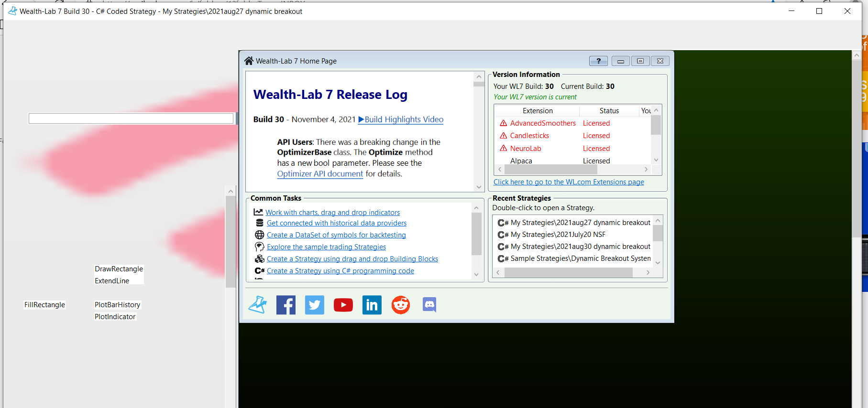The width and height of the screenshot is (868, 408).
Task: Select FillRectangle in left list
Action: 44,304
